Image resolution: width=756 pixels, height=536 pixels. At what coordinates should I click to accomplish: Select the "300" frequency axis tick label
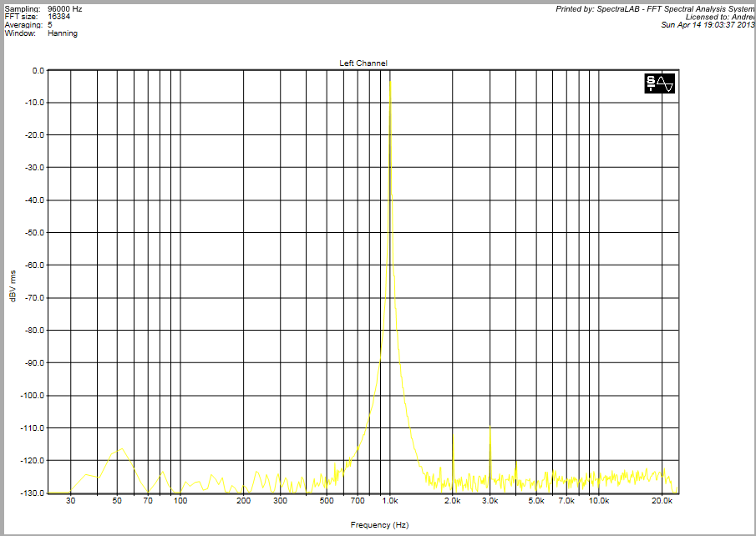click(280, 501)
